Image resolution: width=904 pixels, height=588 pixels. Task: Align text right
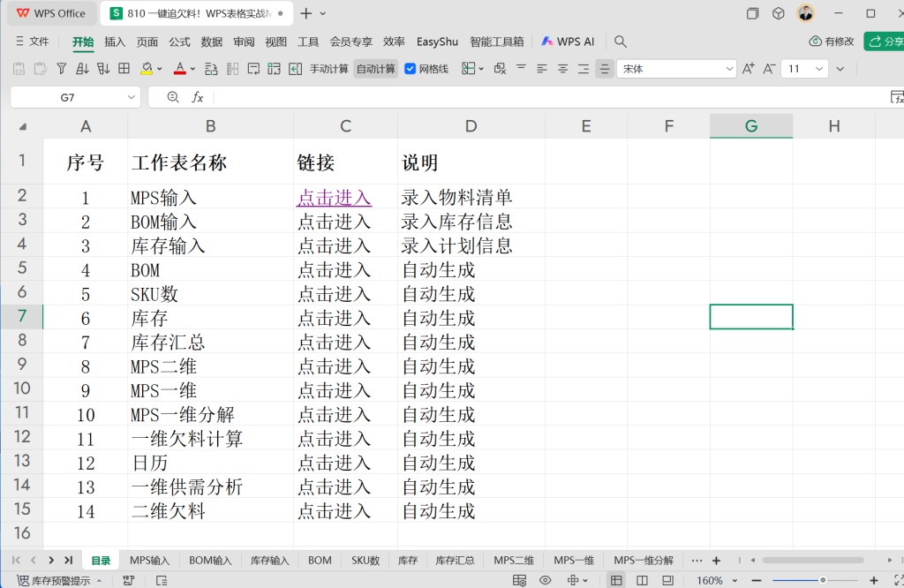pos(584,69)
